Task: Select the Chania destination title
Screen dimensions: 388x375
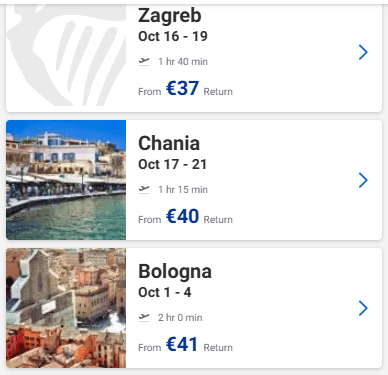Action: [169, 143]
